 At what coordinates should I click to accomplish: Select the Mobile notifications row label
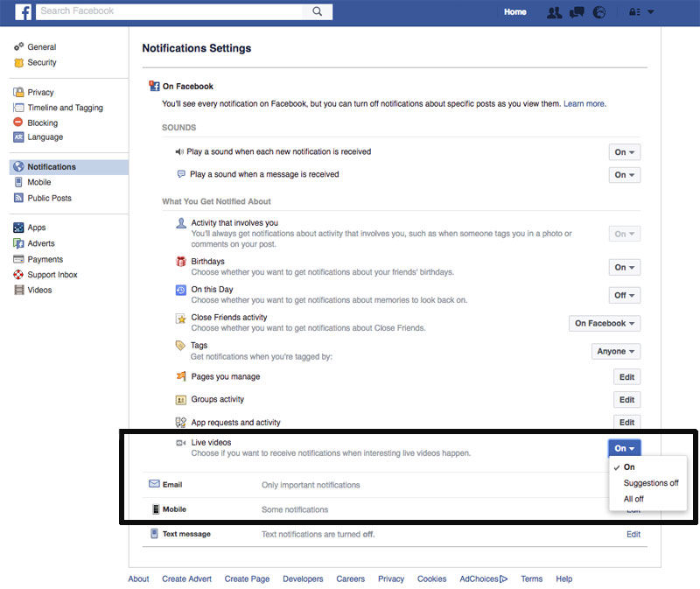tap(174, 509)
